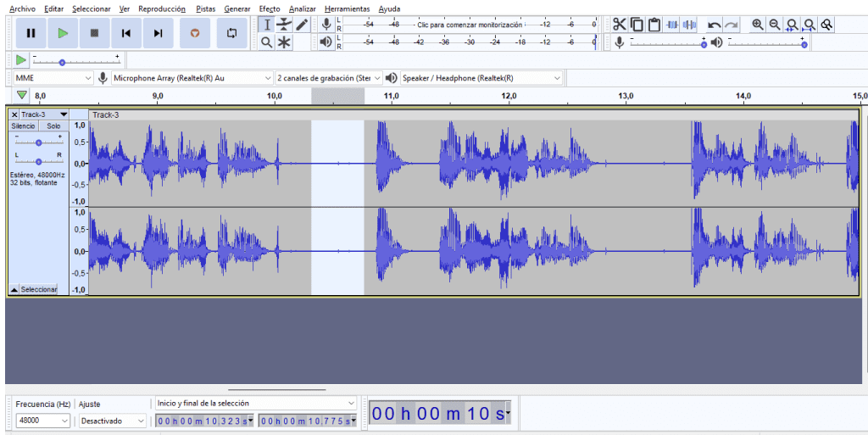
Task: Open the Reproducción menu
Action: pyautogui.click(x=162, y=8)
